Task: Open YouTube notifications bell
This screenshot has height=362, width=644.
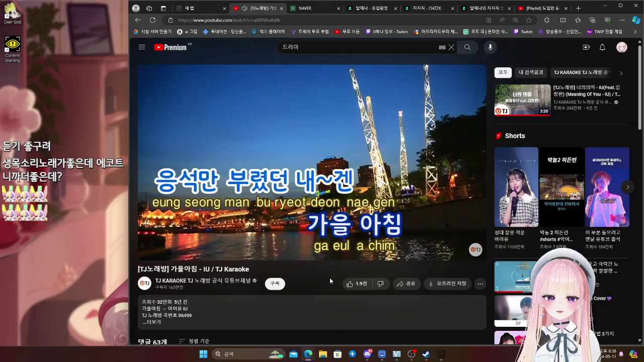Action: [x=602, y=47]
